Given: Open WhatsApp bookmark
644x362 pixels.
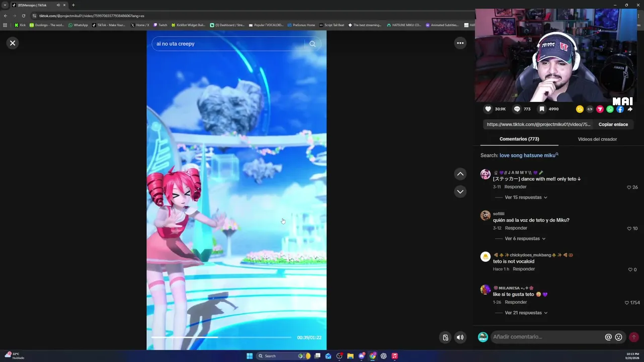Looking at the screenshot, I should point(78,25).
